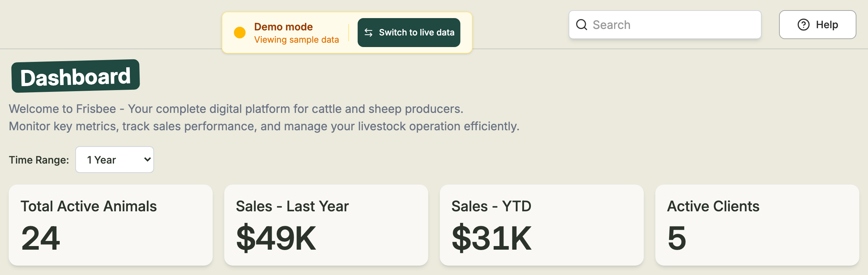Click the Dashboard heading badge
This screenshot has width=868, height=275.
click(76, 76)
